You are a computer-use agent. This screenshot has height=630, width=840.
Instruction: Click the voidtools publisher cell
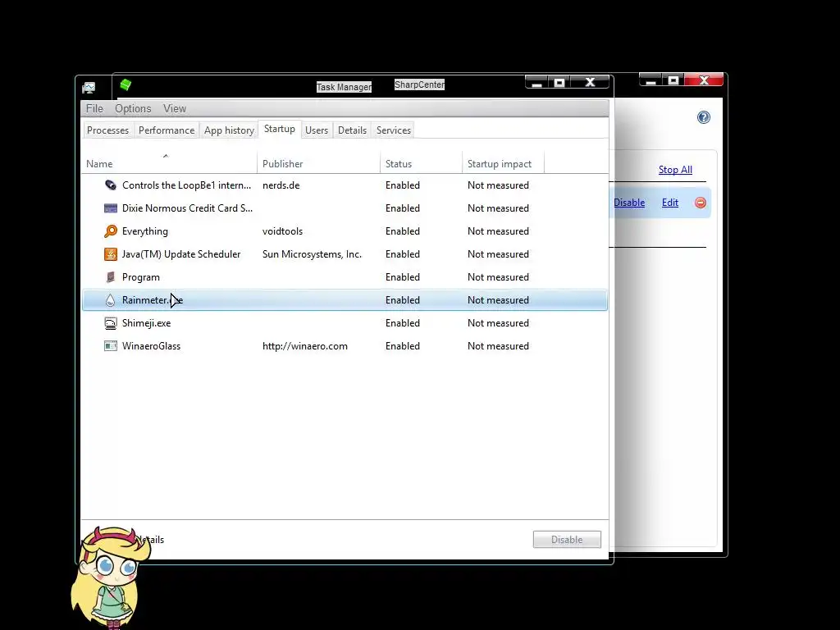[282, 231]
